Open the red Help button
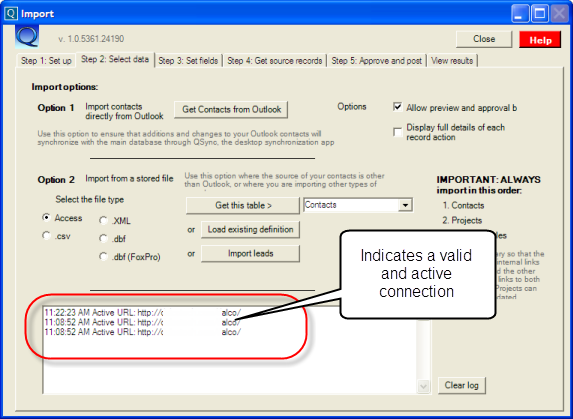The width and height of the screenshot is (573, 419). pyautogui.click(x=540, y=40)
